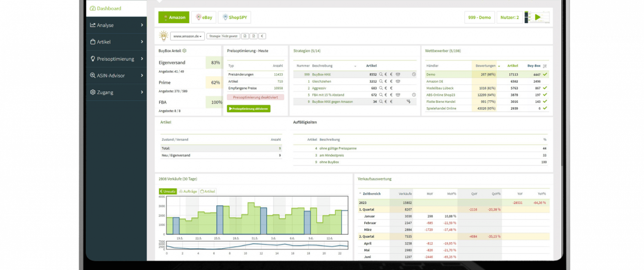Screen dimensions: 644x270
Task: Click ohne gültige Preisspanne link
Action: tap(338, 148)
